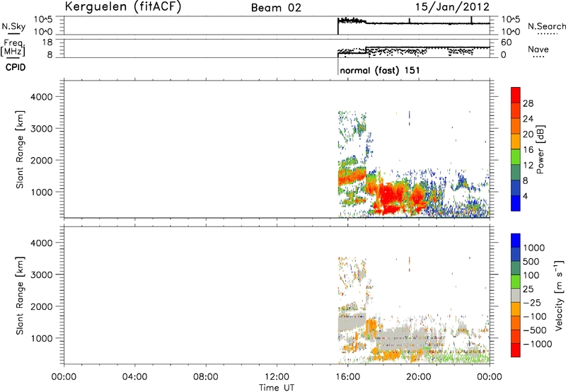Click the 16:00 time axis label

tap(347, 377)
